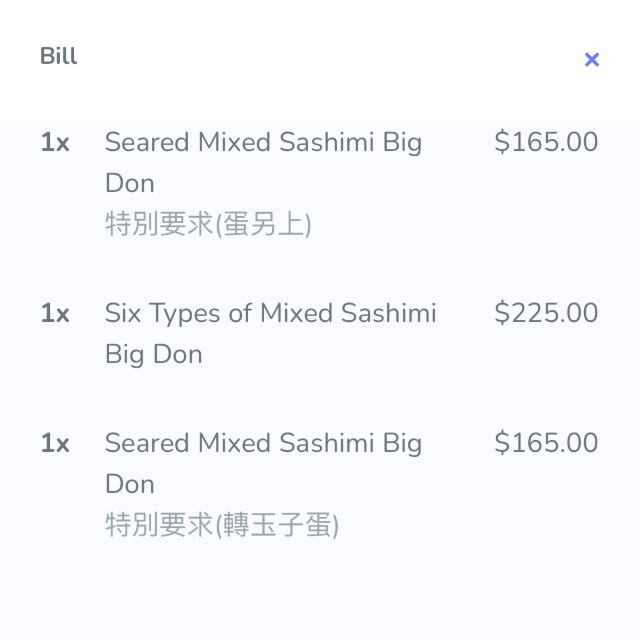Click the 1x quantity of the first item
The image size is (640, 640).
55,143
